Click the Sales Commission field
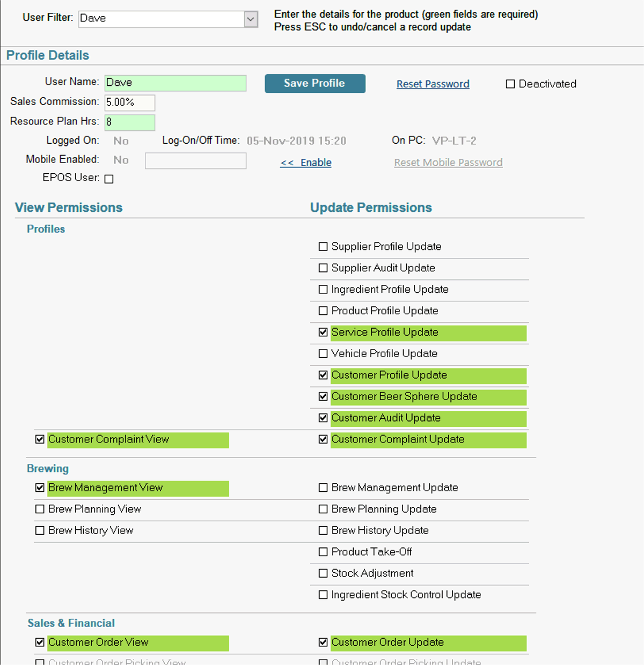Screen dimensions: 644x665 129,102
